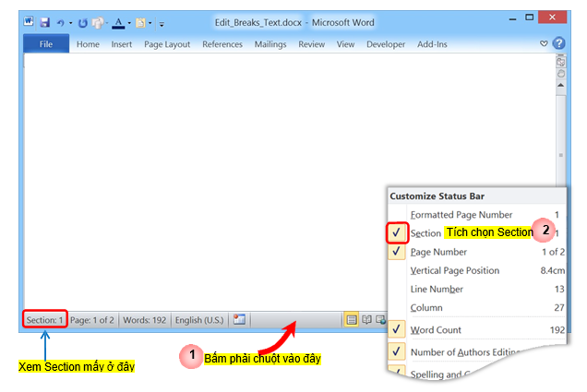Click the Redo icon in title bar

pyautogui.click(x=83, y=20)
